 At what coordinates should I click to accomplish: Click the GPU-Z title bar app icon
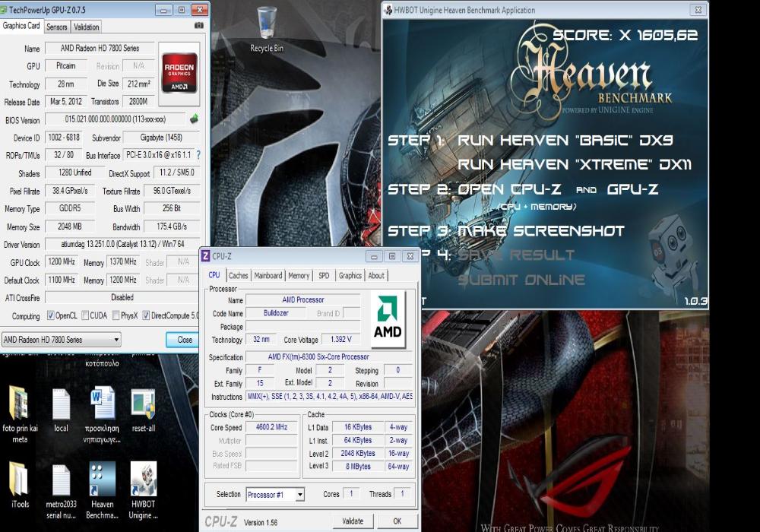pos(4,10)
